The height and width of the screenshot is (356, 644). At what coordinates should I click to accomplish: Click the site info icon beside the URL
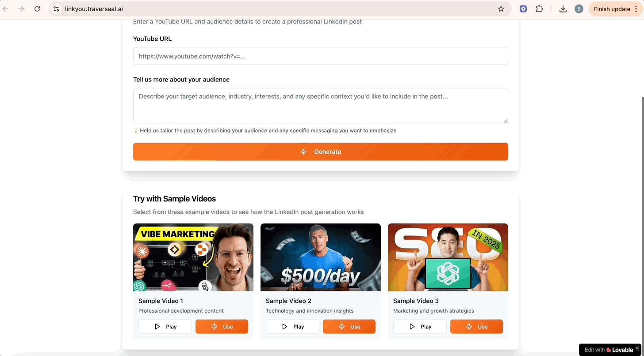(56, 9)
